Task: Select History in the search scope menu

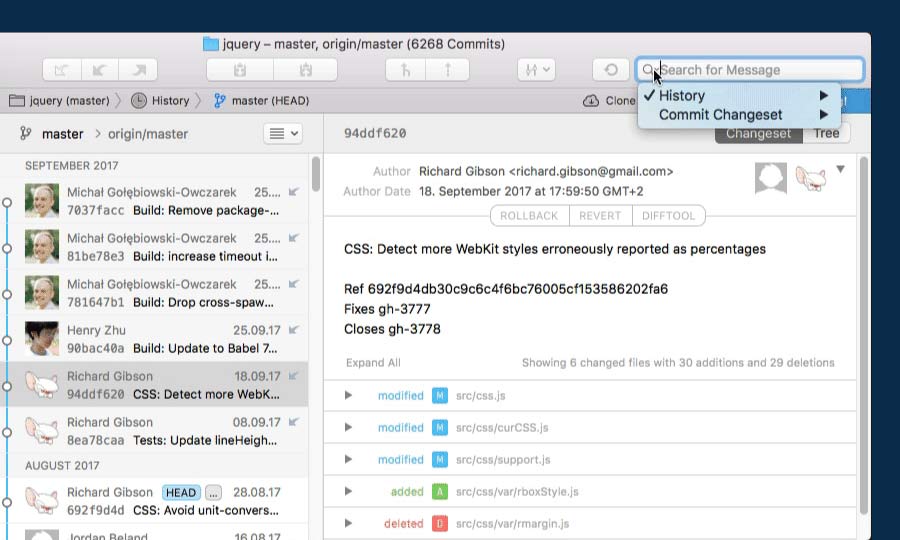Action: [682, 96]
